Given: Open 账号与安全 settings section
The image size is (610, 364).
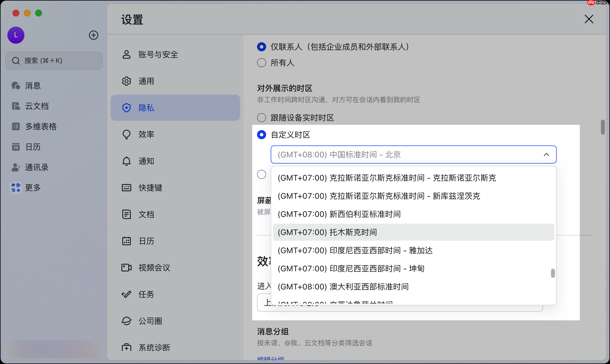Looking at the screenshot, I should coord(175,54).
